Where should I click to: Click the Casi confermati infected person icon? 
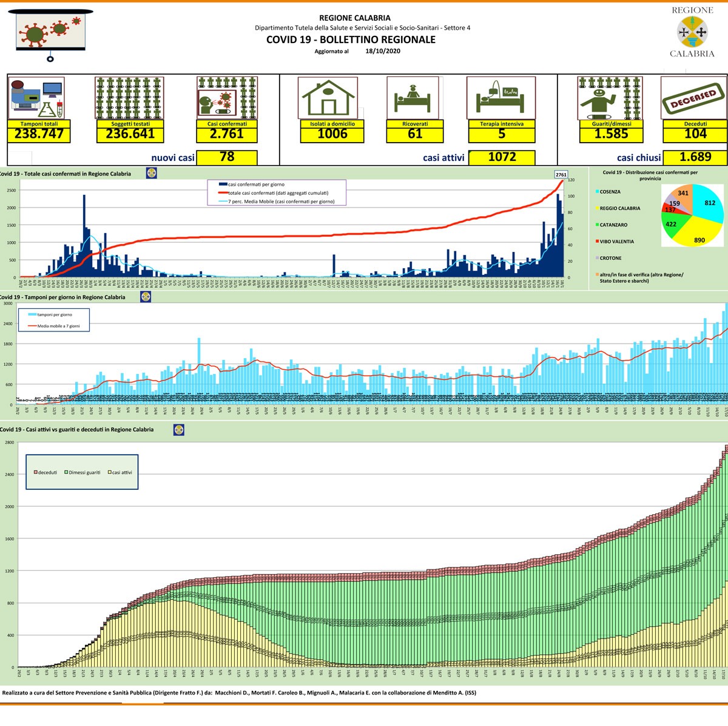coord(227,97)
